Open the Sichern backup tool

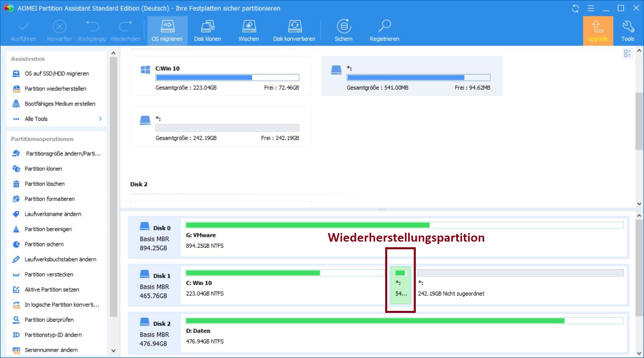(x=344, y=31)
